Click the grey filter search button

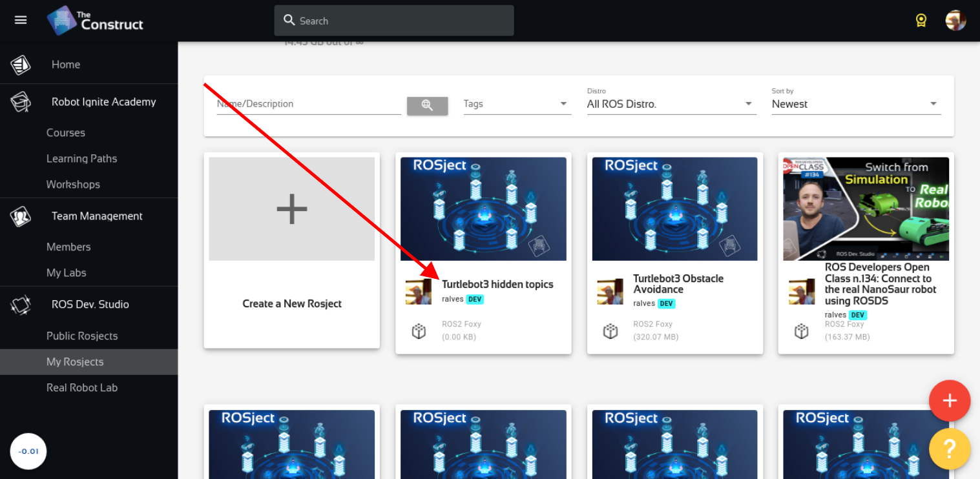[x=427, y=105]
